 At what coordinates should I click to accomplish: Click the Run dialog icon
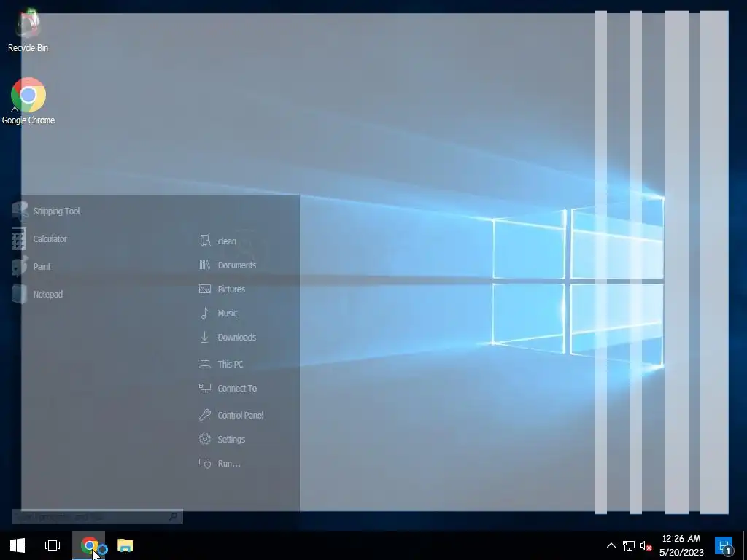click(x=205, y=463)
